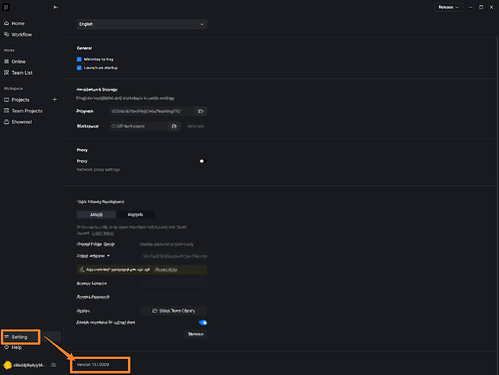The height and width of the screenshot is (375, 499).
Task: Click the icon beside the username
Action: (53, 365)
